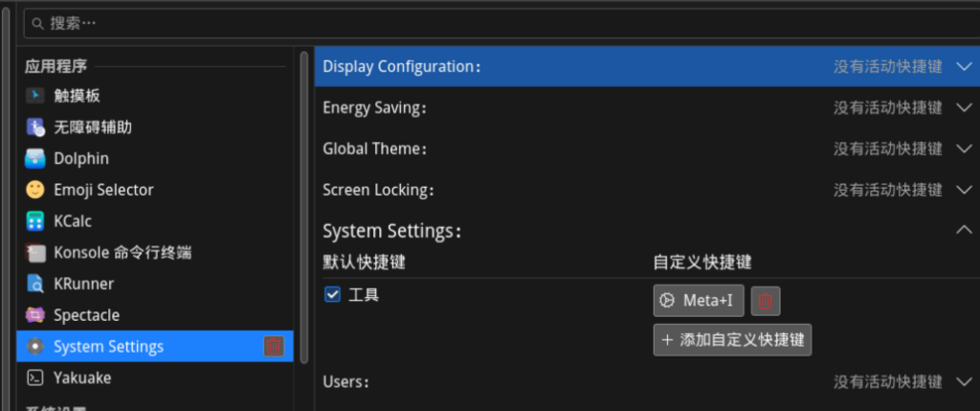The image size is (980, 411).
Task: Expand the Users row chevron
Action: click(x=965, y=381)
